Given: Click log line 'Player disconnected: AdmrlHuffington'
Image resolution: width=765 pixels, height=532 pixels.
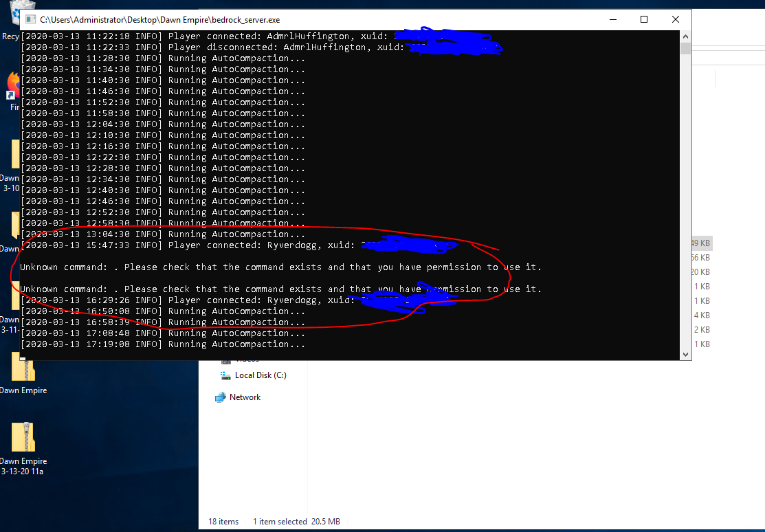Looking at the screenshot, I should click(x=261, y=47).
